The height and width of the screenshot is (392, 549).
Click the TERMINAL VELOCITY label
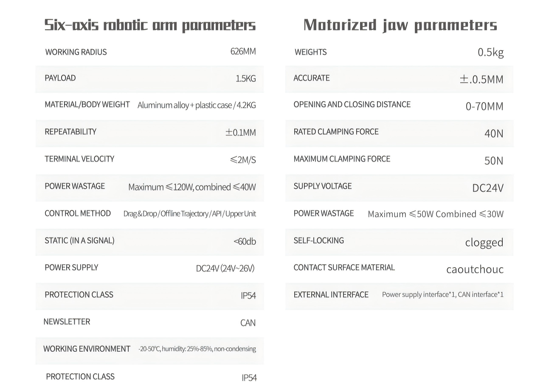pyautogui.click(x=79, y=159)
